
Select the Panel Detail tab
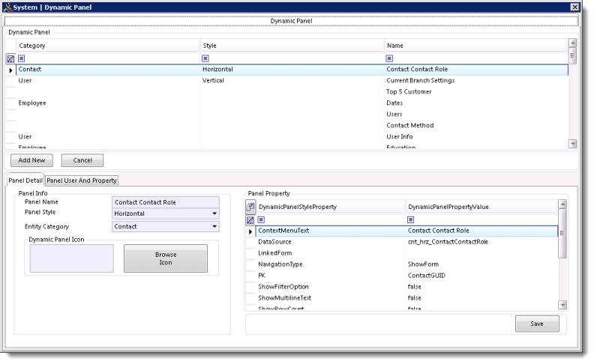25,181
